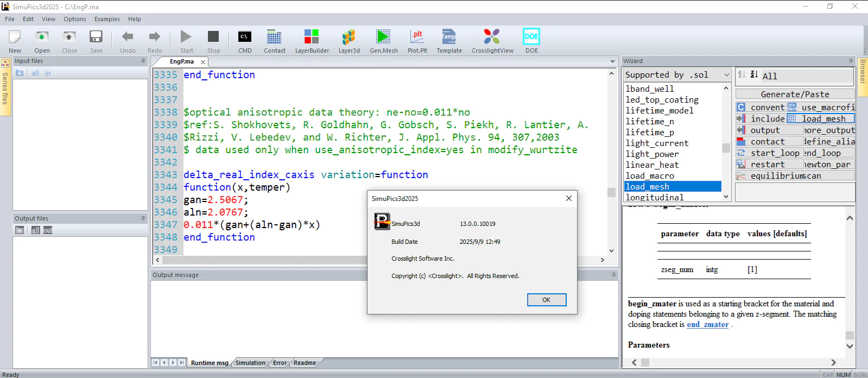Screen dimensions: 868x378
Task: Open the Examples menu
Action: (x=107, y=19)
